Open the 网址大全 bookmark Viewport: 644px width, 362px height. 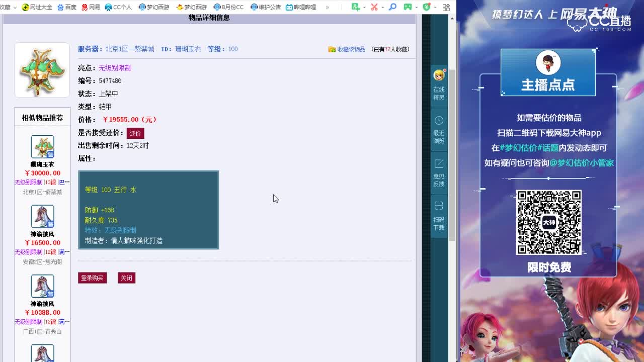(37, 7)
